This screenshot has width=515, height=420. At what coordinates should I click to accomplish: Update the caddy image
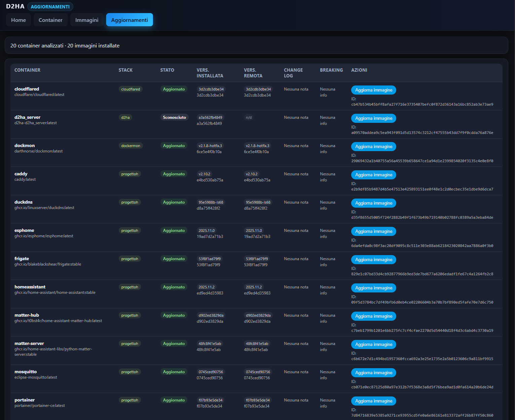[374, 175]
